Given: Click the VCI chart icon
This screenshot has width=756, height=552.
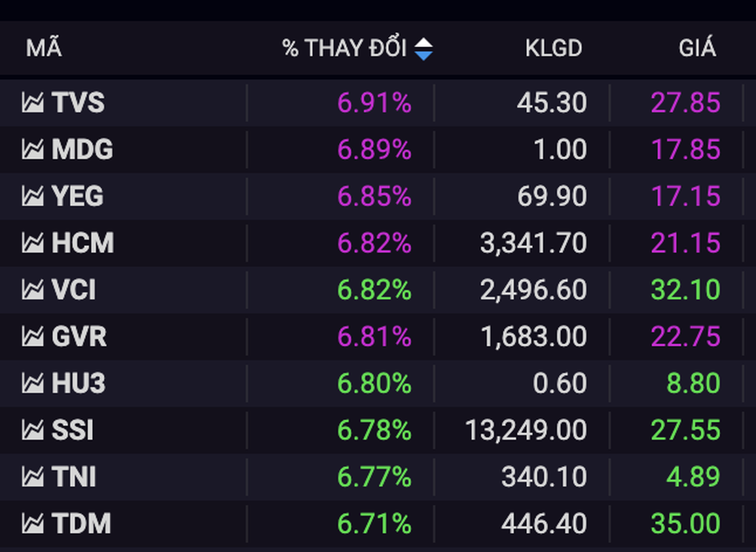Looking at the screenshot, I should (x=33, y=290).
